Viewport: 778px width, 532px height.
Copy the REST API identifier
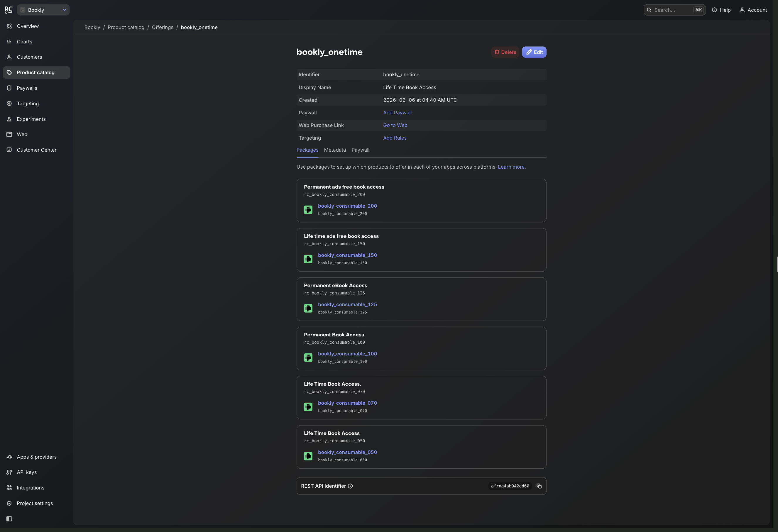[539, 486]
